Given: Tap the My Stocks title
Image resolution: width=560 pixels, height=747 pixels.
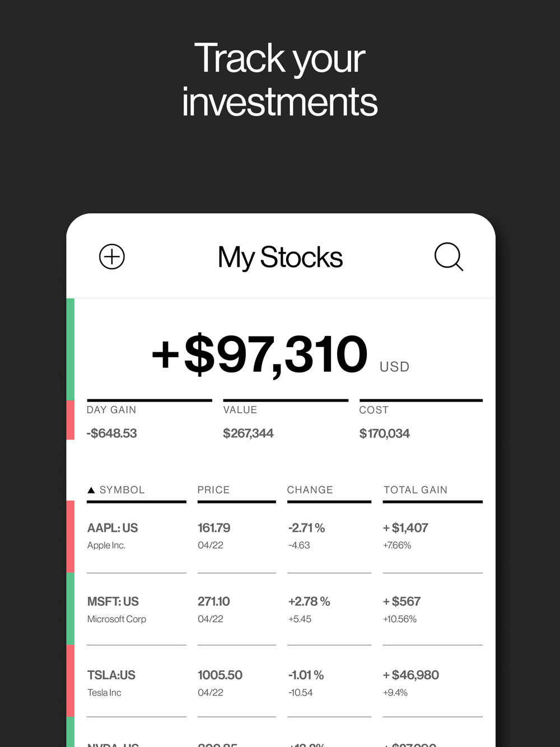Looking at the screenshot, I should click(x=280, y=258).
